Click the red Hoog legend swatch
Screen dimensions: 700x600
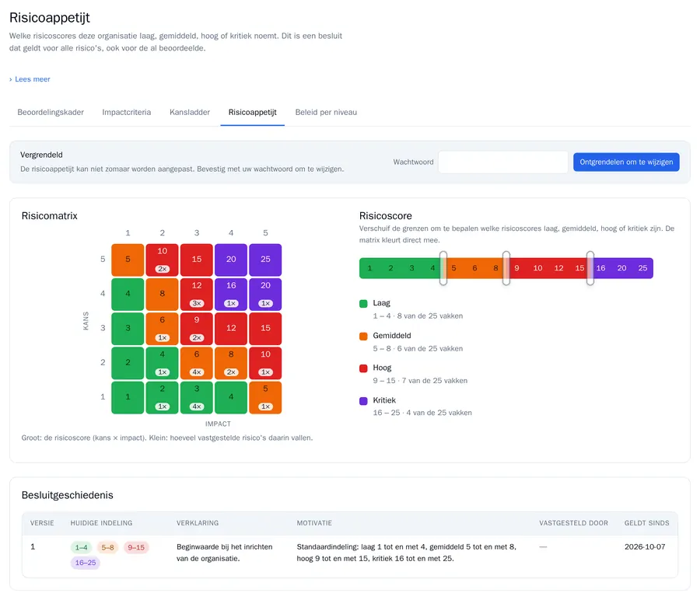pos(363,368)
